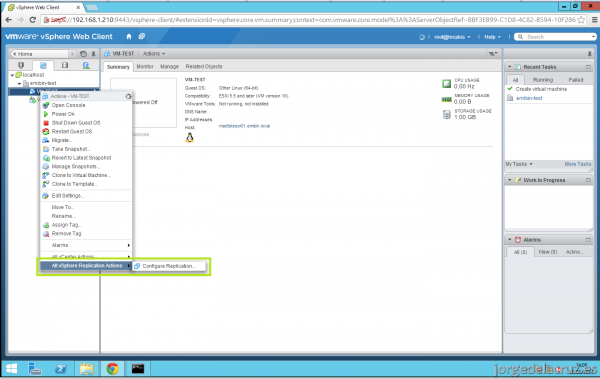Select the vSphere Web Client browser tab
Screen dimensions: 600x379
pyautogui.click(x=45, y=7)
